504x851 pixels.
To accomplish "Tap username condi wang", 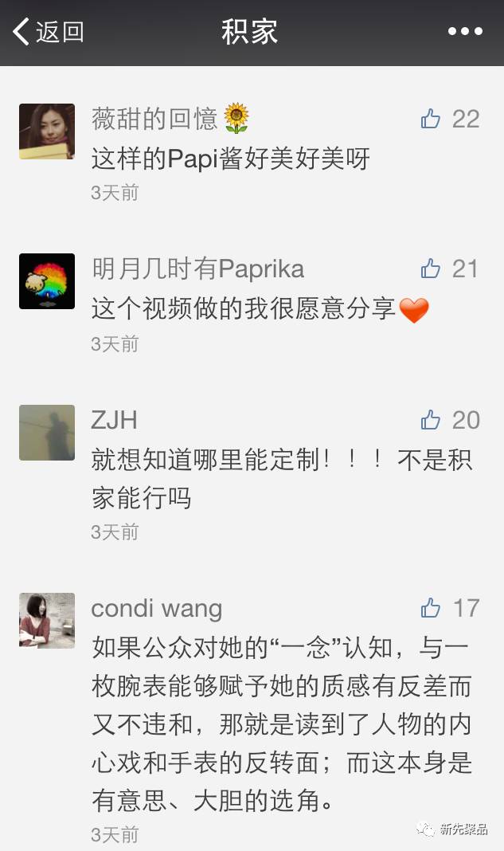I will pyautogui.click(x=157, y=609).
